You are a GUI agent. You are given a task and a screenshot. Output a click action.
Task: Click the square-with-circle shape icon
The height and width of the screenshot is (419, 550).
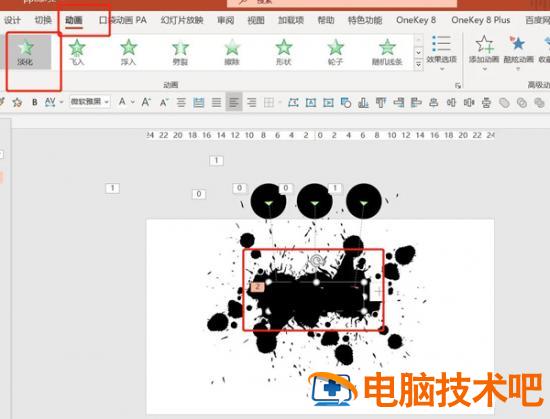click(x=346, y=102)
